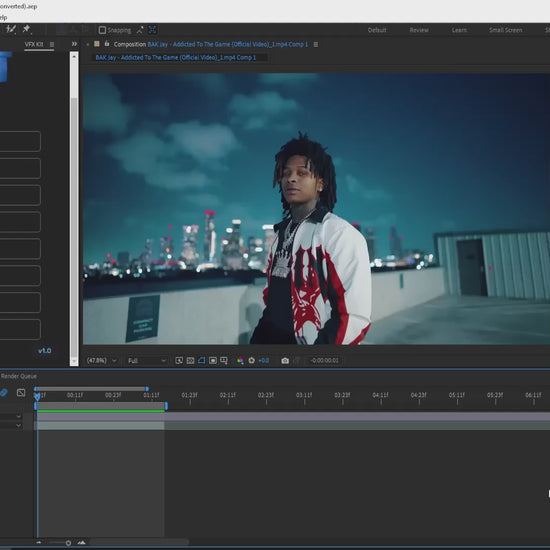Open the Composition name dropdown in header
The height and width of the screenshot is (550, 550).
(x=228, y=45)
